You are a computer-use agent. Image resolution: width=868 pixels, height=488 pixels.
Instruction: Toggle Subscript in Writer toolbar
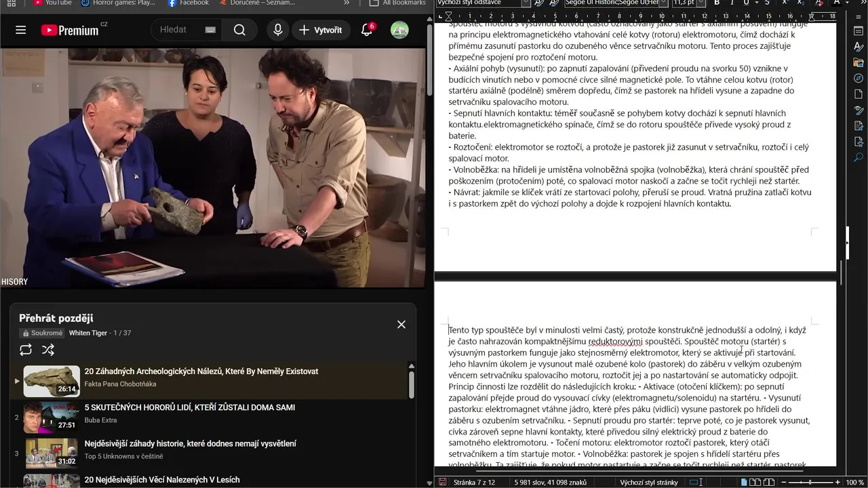point(802,3)
